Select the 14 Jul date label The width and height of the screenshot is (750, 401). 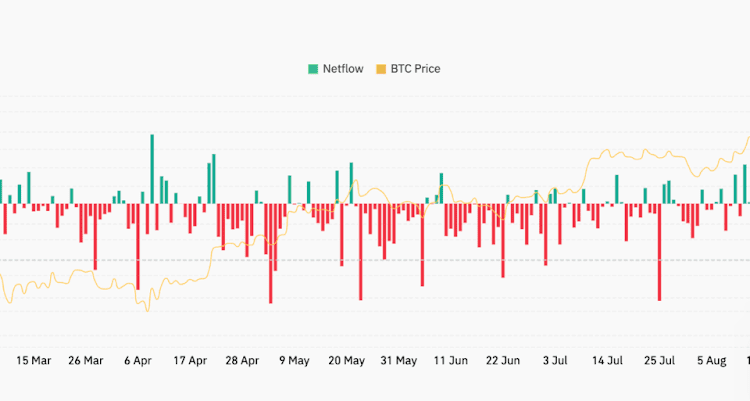(x=607, y=360)
